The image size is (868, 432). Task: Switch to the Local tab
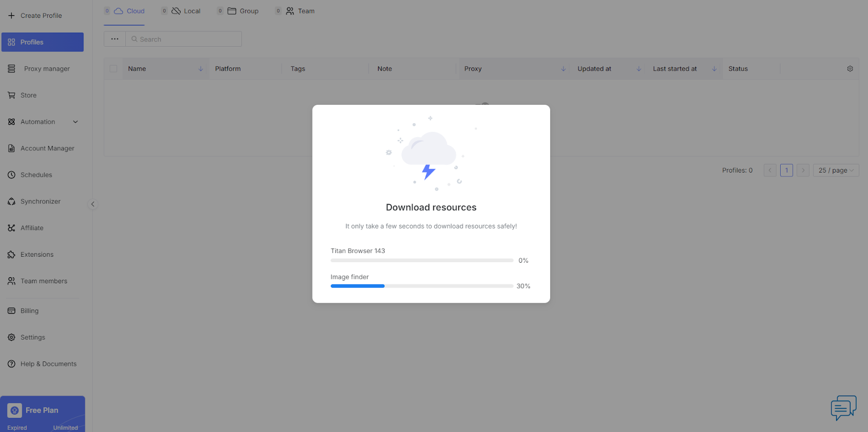[186, 11]
